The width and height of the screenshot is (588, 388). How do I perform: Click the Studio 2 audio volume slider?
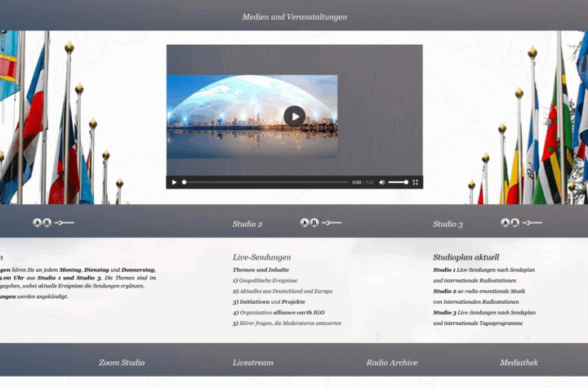(332, 222)
